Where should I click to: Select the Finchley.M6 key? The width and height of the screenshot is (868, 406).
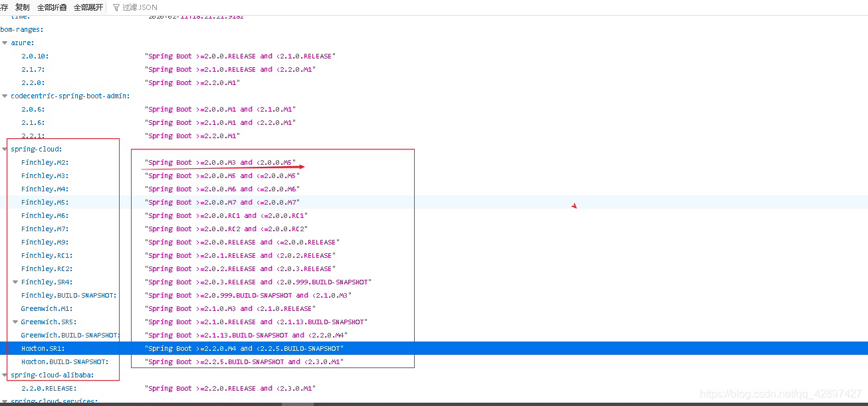45,215
